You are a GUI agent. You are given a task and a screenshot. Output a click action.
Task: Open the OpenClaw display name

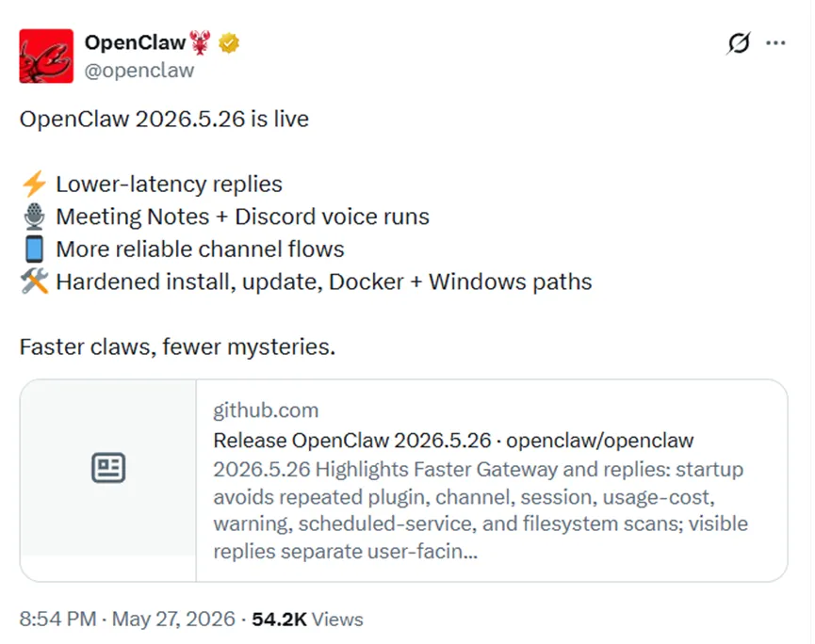135,42
